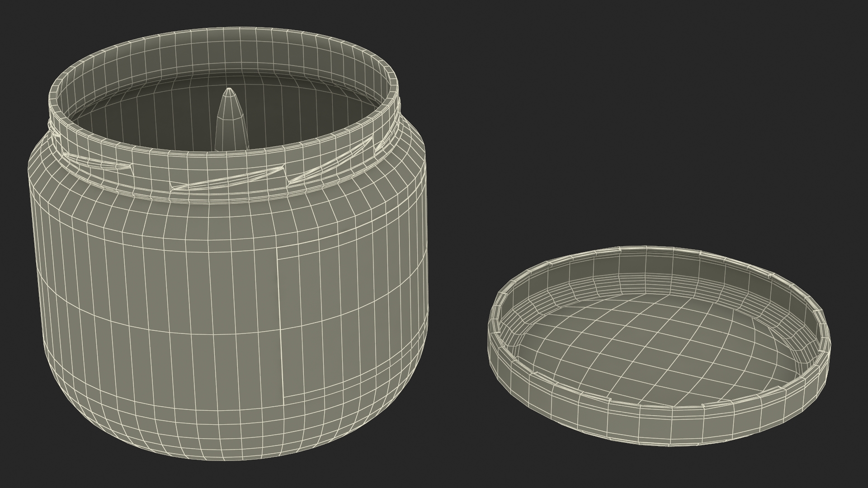
Task: Click the tip of the interior cone
Action: coord(230,90)
